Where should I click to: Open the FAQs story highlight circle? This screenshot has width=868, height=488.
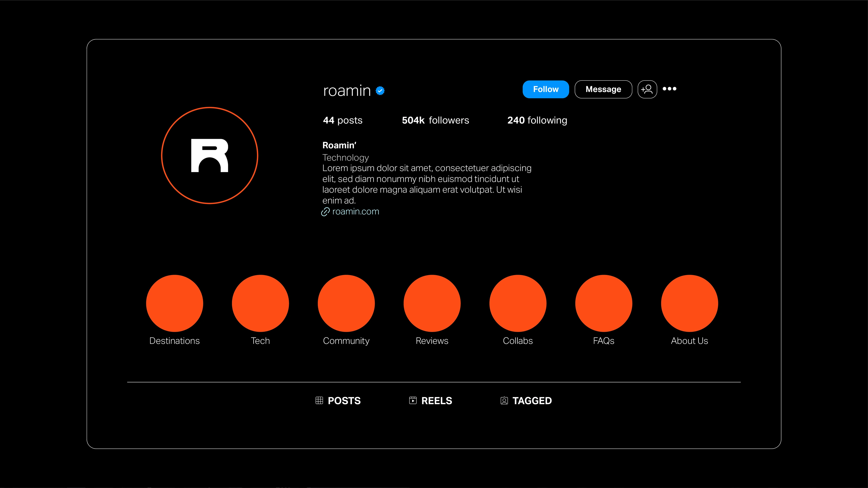[x=604, y=303]
